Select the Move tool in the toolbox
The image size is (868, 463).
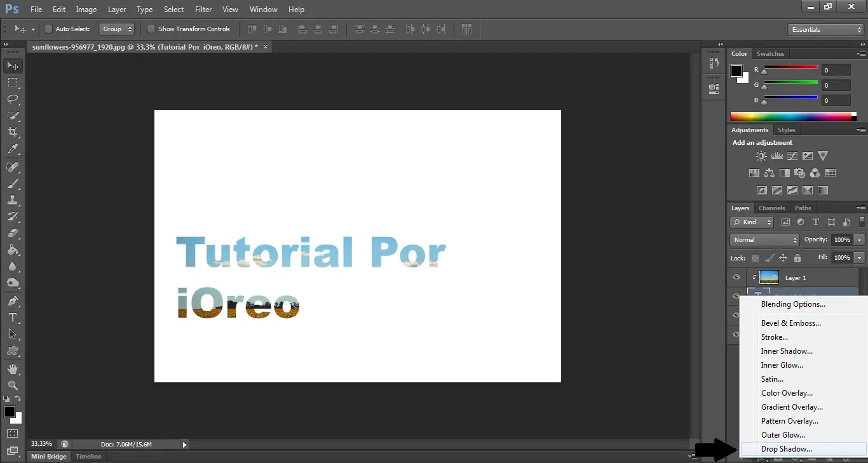(13, 66)
